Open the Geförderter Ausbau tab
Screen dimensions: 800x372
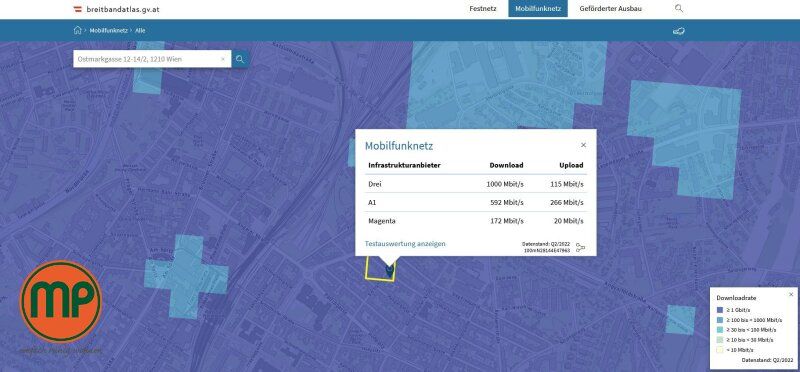click(610, 9)
